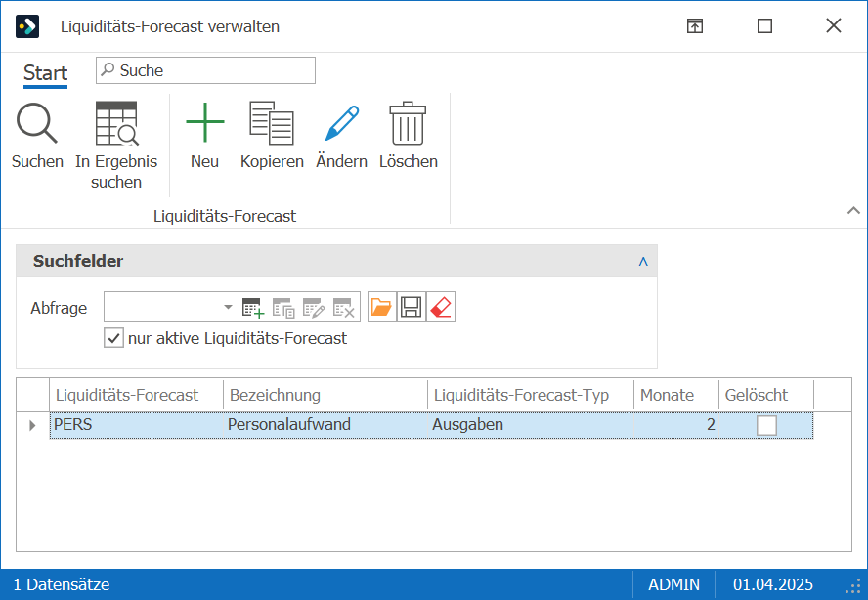Tick the Gelöscht checkbox of PERS row
The height and width of the screenshot is (600, 868).
[766, 426]
